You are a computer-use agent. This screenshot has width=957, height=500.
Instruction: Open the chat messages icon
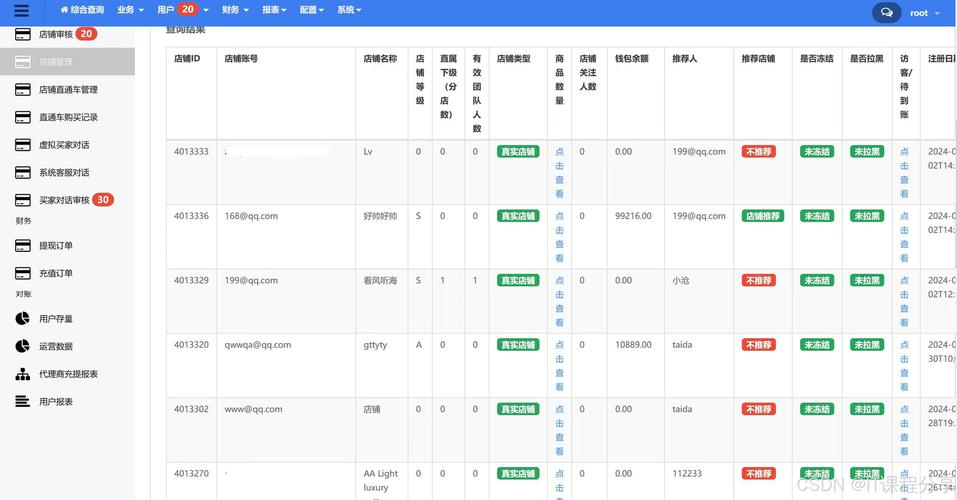[x=886, y=12]
